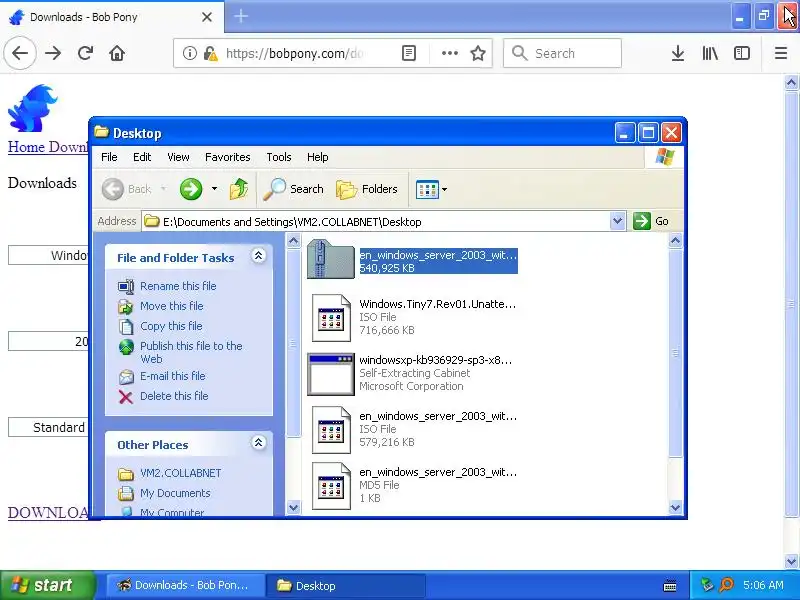Expand the Explorer address bar dropdown

coord(617,221)
